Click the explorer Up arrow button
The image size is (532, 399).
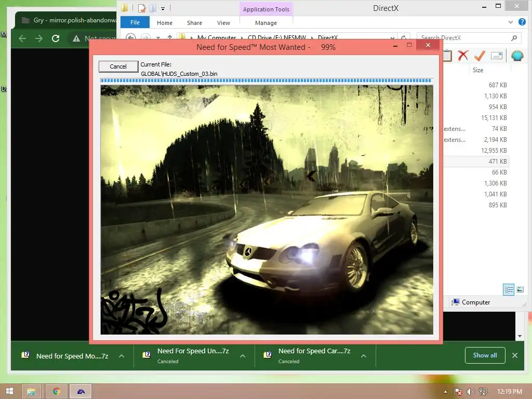[170, 37]
